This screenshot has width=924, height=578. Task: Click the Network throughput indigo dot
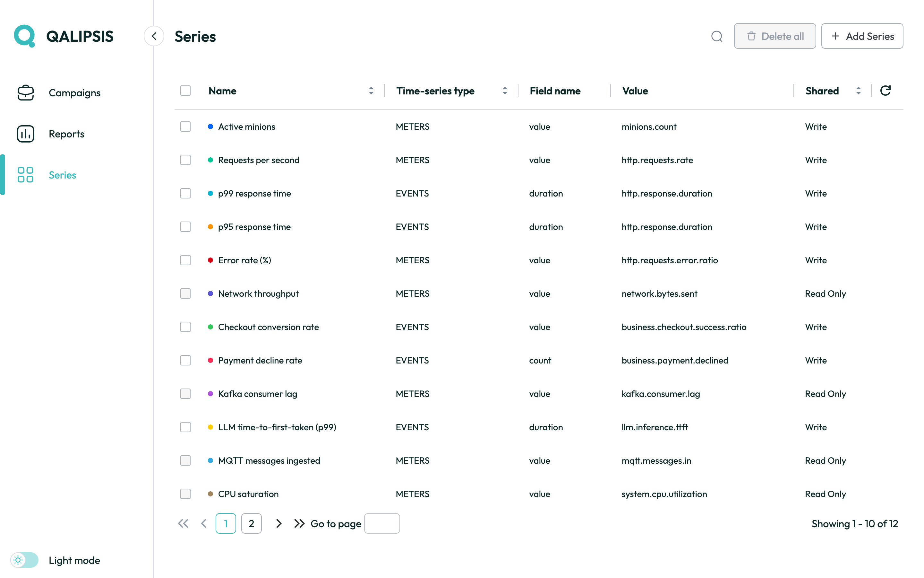point(210,293)
